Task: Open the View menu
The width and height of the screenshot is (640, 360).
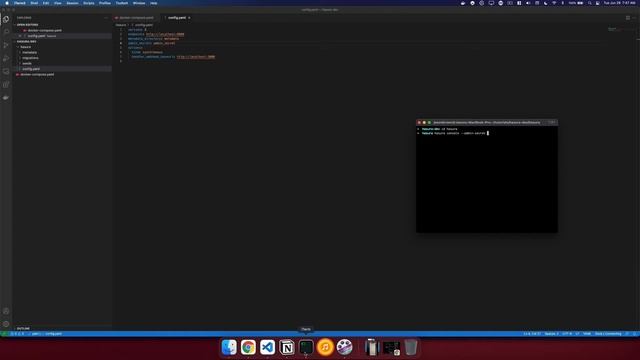Action: pyautogui.click(x=58, y=3)
